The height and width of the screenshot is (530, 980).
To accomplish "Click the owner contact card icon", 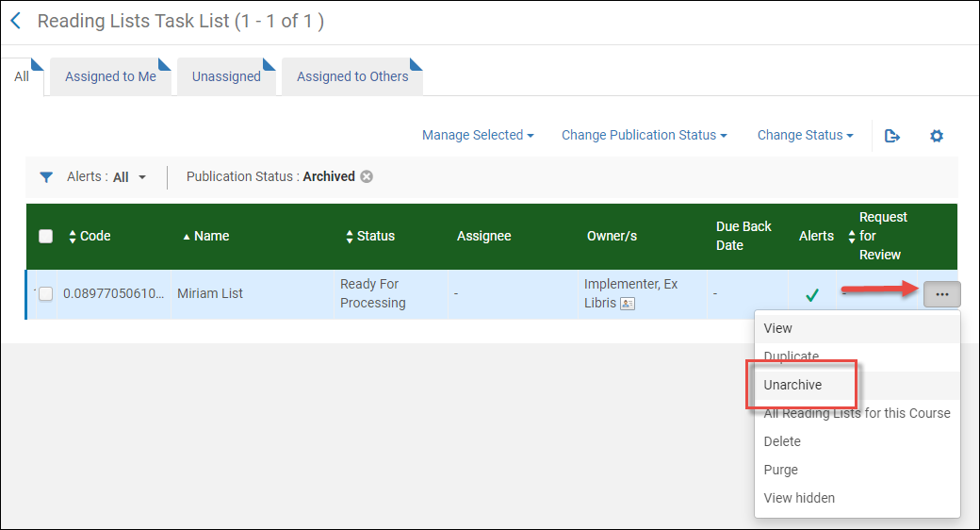I will (628, 304).
